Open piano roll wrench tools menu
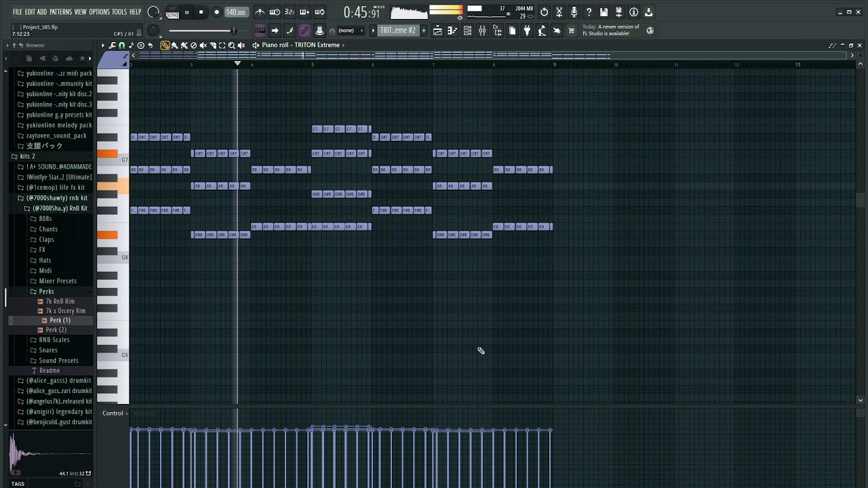The height and width of the screenshot is (488, 868). click(112, 45)
